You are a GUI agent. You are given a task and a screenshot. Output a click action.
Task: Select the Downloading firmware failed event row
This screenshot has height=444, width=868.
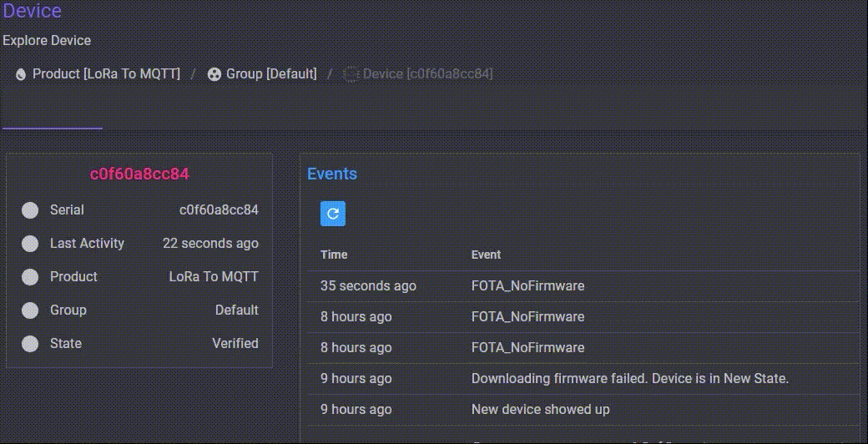629,379
